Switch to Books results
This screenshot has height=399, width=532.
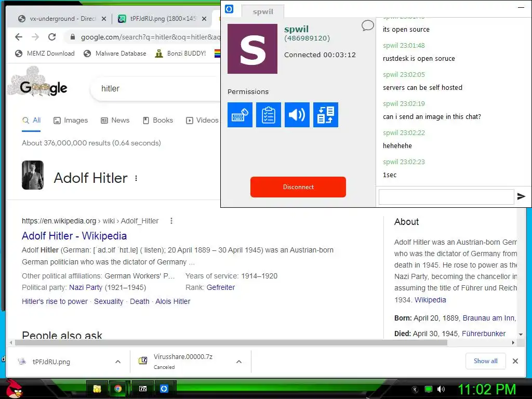coord(158,120)
